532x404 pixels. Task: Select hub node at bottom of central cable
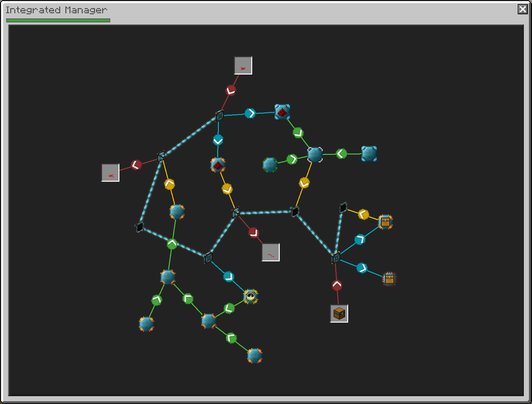pyautogui.click(x=208, y=258)
